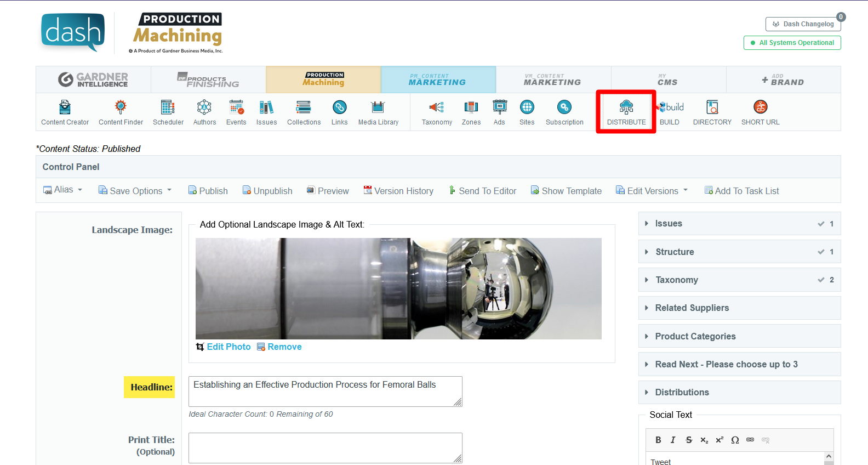Screen dimensions: 868x465
Task: Select the Products Finishing brand tab
Action: coord(208,80)
